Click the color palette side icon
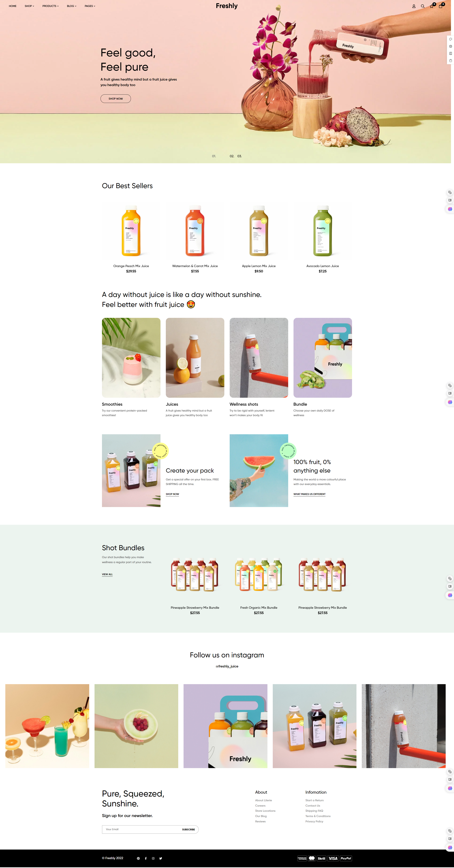454x868 pixels. click(x=450, y=39)
